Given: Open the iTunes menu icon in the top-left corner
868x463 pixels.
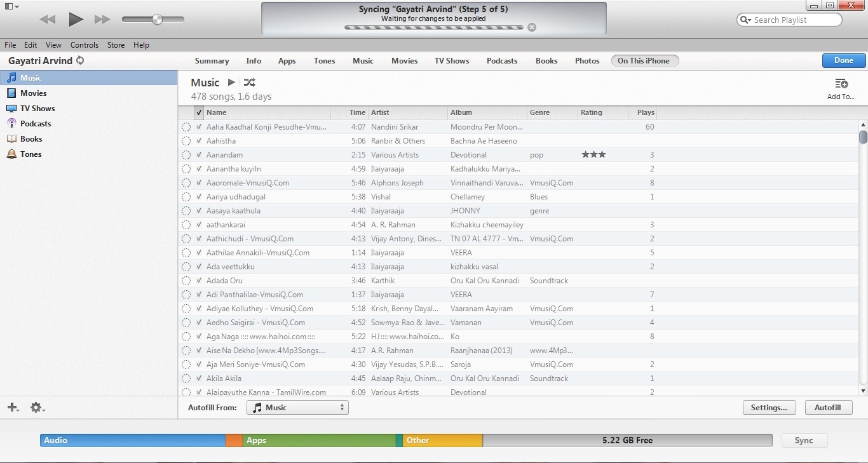Looking at the screenshot, I should click(x=11, y=6).
